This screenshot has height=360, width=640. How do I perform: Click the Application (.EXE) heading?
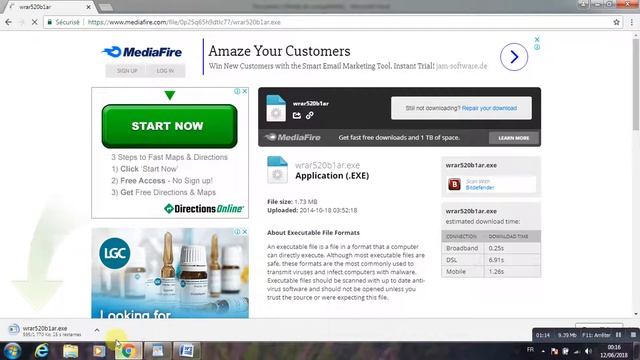332,176
